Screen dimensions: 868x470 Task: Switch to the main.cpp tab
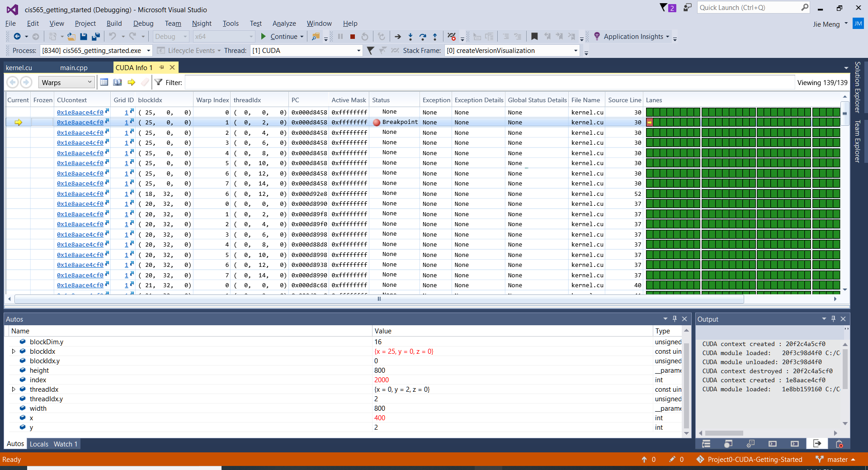[74, 68]
